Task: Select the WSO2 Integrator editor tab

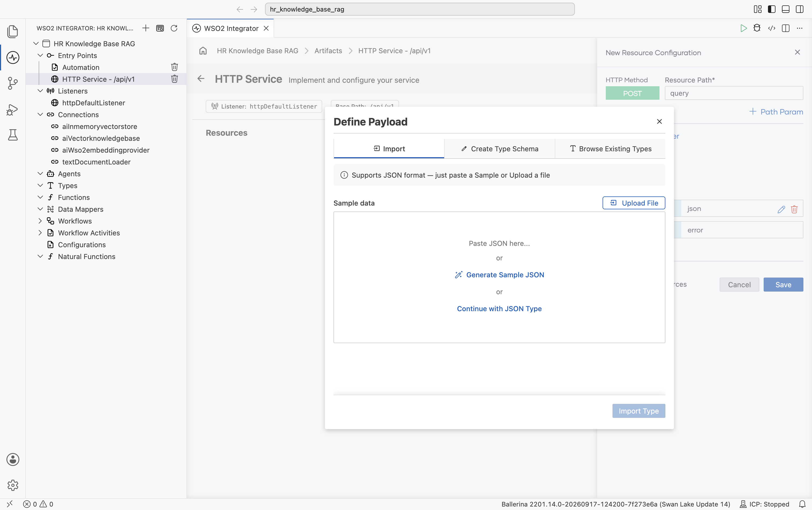Action: 231,28
